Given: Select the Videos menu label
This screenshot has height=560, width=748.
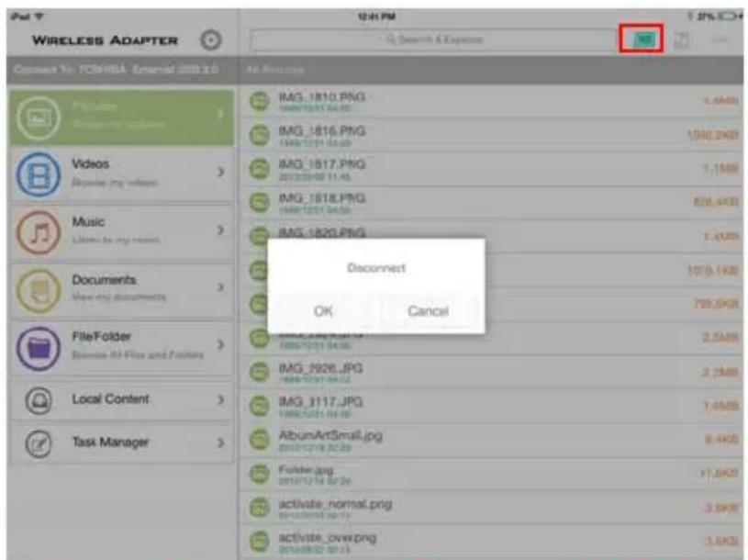Looking at the screenshot, I should point(90,164).
